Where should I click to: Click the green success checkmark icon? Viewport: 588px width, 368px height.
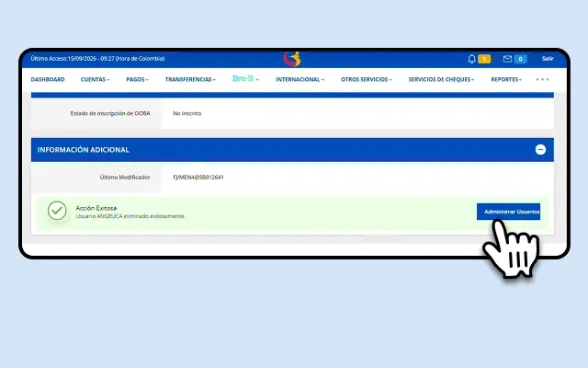[x=57, y=211]
